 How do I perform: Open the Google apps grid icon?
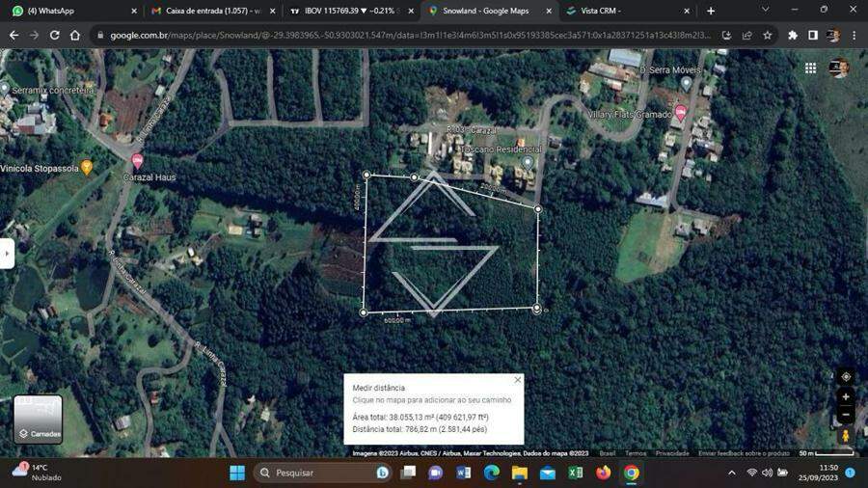[810, 68]
